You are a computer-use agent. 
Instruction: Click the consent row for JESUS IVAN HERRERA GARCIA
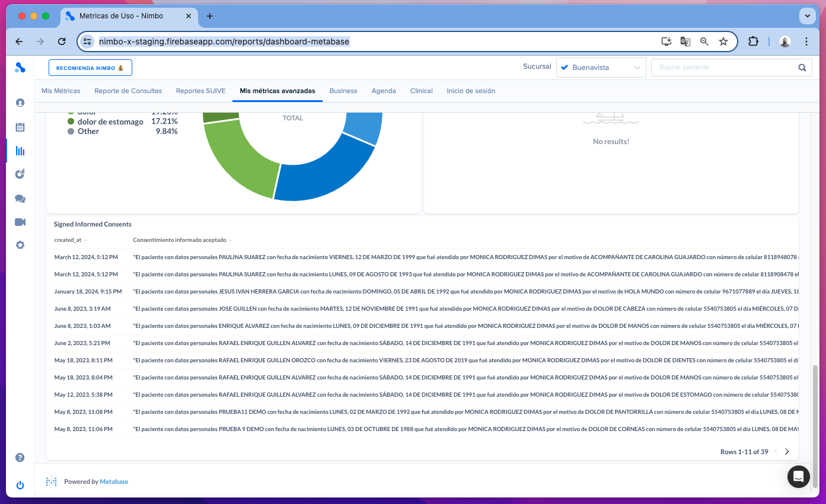(x=422, y=292)
